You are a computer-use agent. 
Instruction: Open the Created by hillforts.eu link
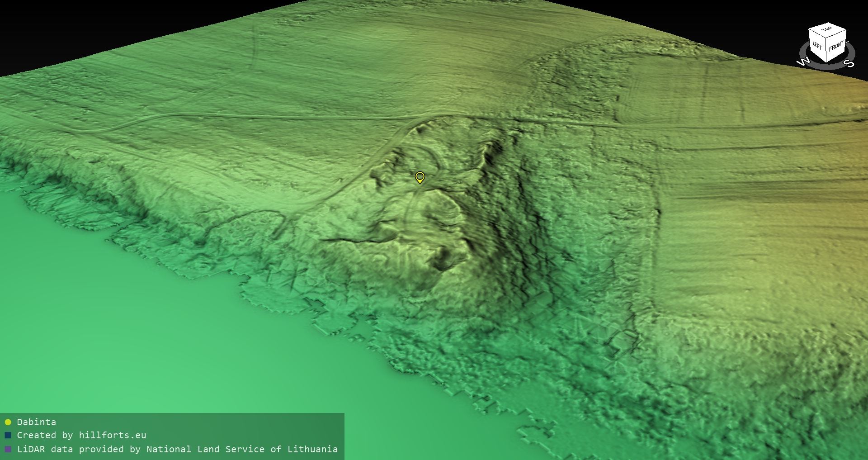81,436
